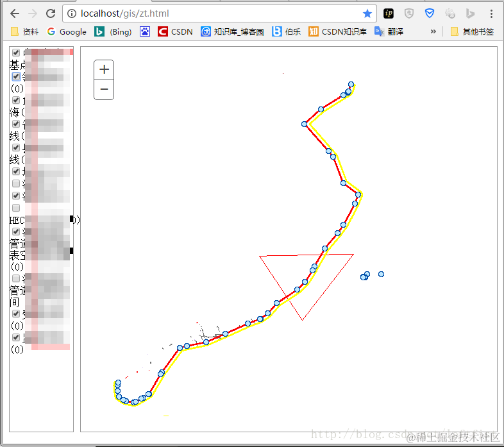
Task: Toggle the blue bookmark star
Action: pyautogui.click(x=367, y=13)
